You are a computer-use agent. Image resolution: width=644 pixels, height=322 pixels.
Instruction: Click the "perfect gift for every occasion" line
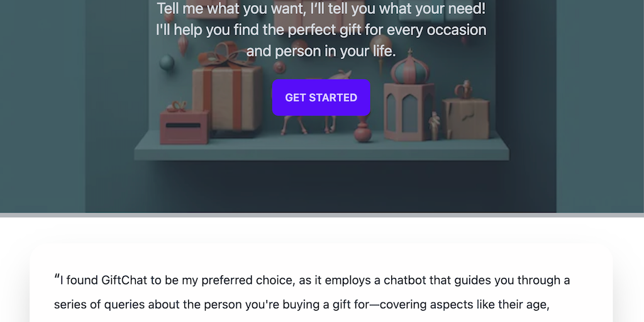321,30
